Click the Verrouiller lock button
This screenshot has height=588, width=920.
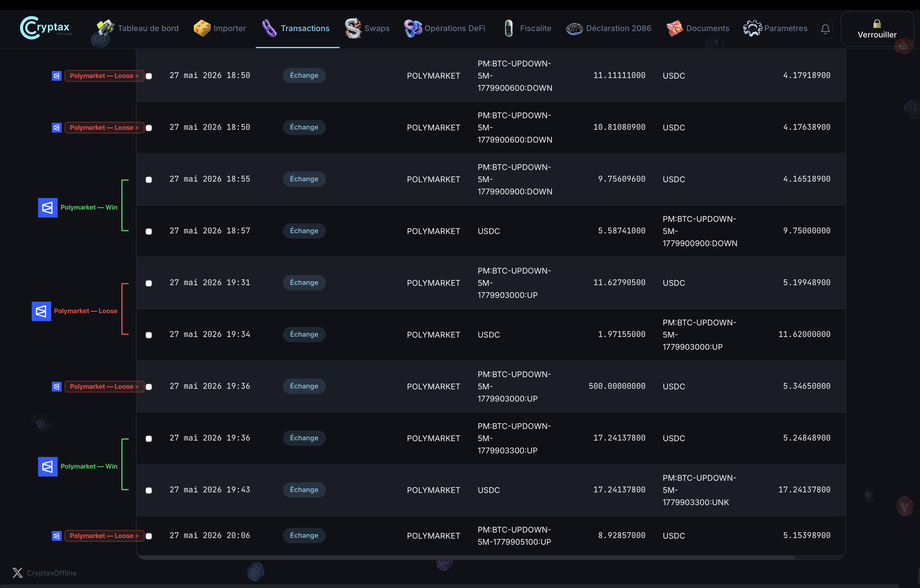pyautogui.click(x=877, y=29)
